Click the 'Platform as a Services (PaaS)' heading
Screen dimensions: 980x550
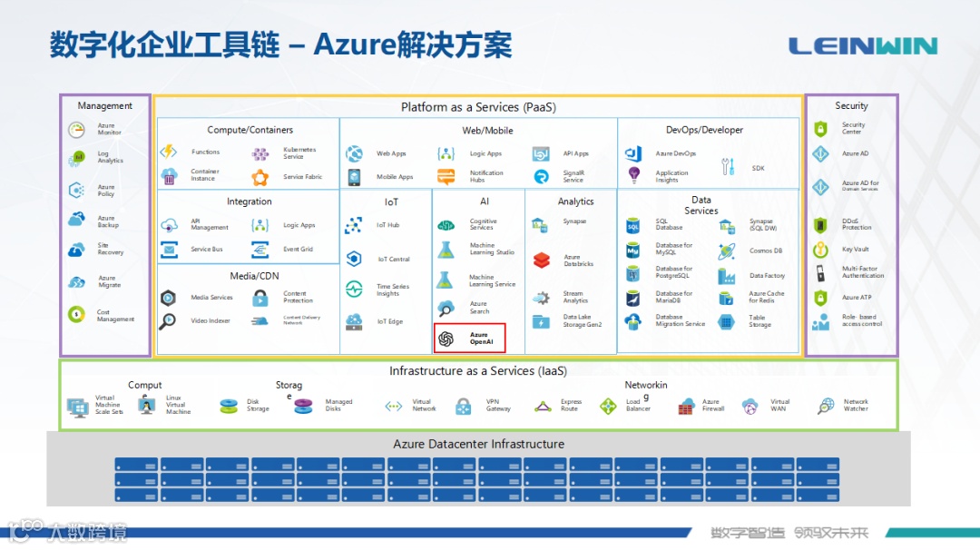pos(478,107)
